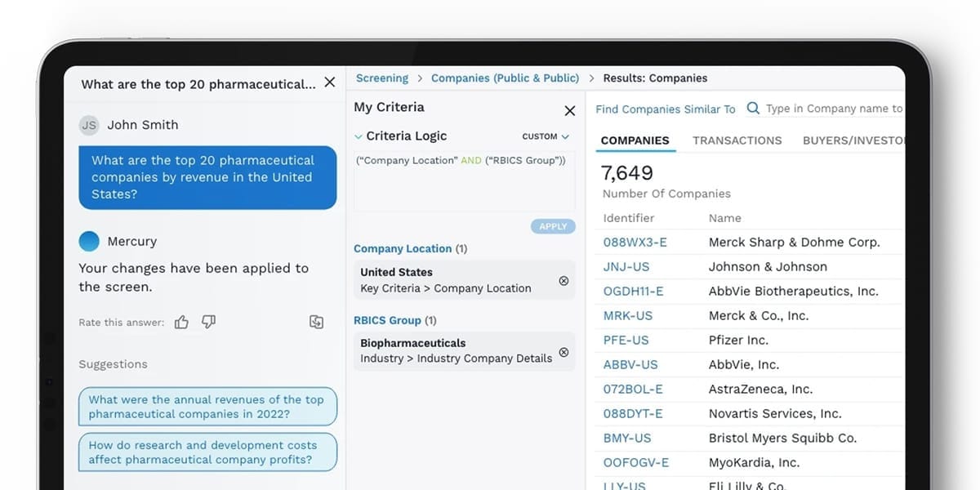Switch to the COMPANIES tab
This screenshot has height=490, width=980.
point(635,140)
